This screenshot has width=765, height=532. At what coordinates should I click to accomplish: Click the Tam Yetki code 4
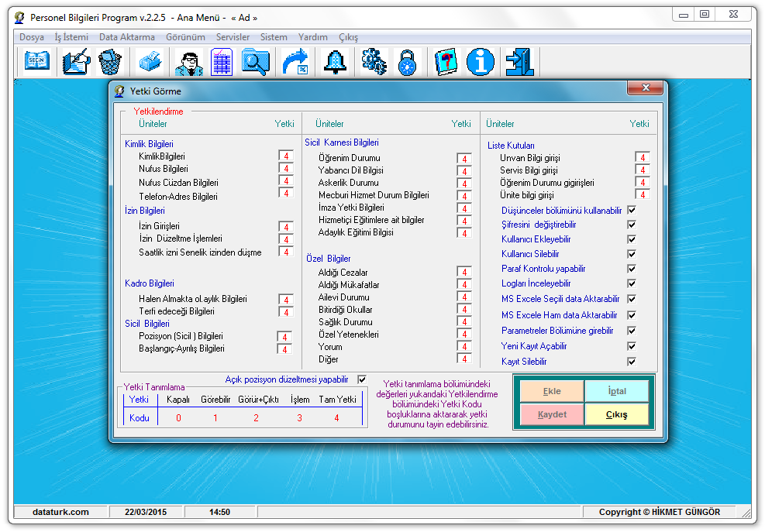tap(336, 418)
